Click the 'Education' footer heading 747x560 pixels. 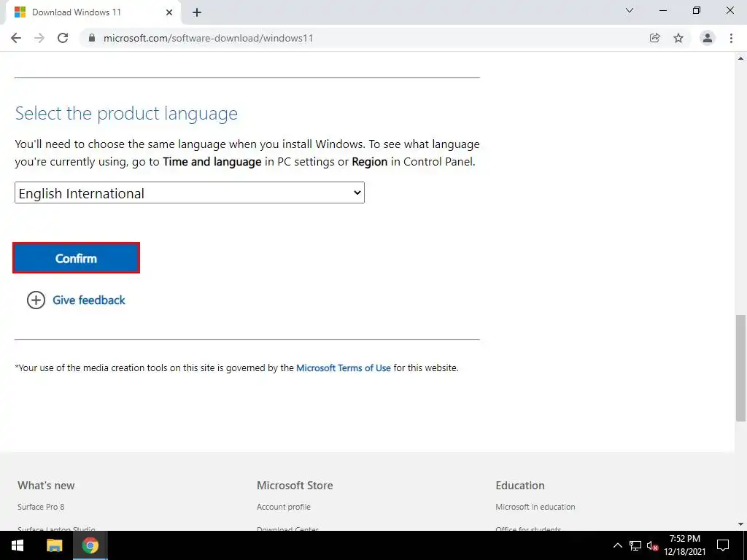pyautogui.click(x=519, y=485)
